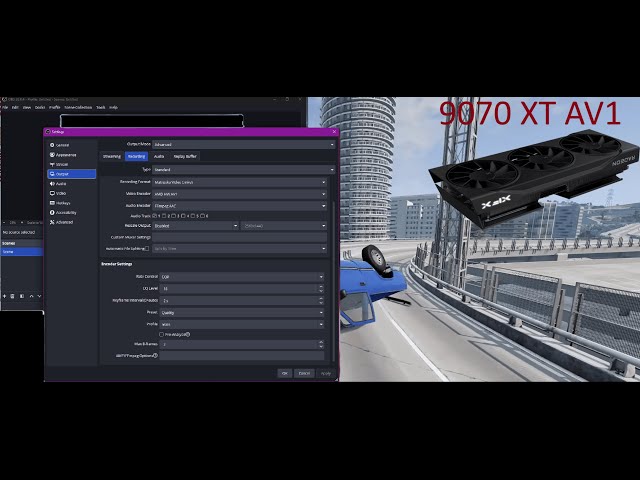Confirm settings with the OK button
Screen dimensions: 640x480
coord(285,373)
